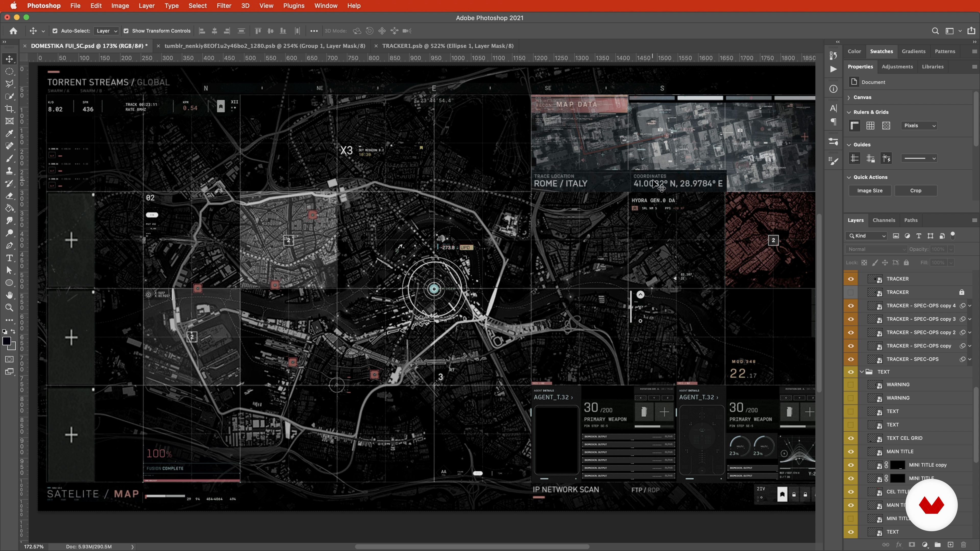The image size is (980, 551).
Task: Open the Apple menu
Action: [13, 6]
